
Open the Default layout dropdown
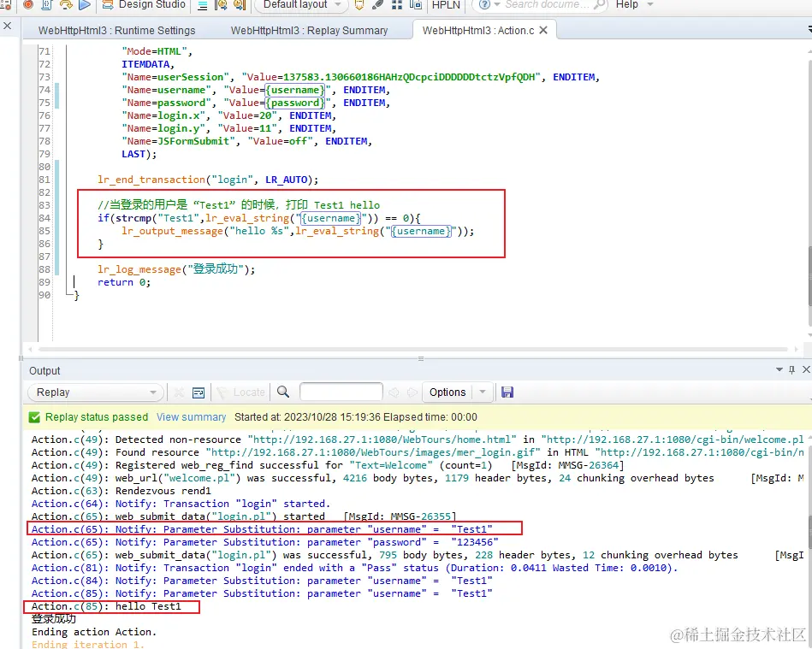(301, 4)
